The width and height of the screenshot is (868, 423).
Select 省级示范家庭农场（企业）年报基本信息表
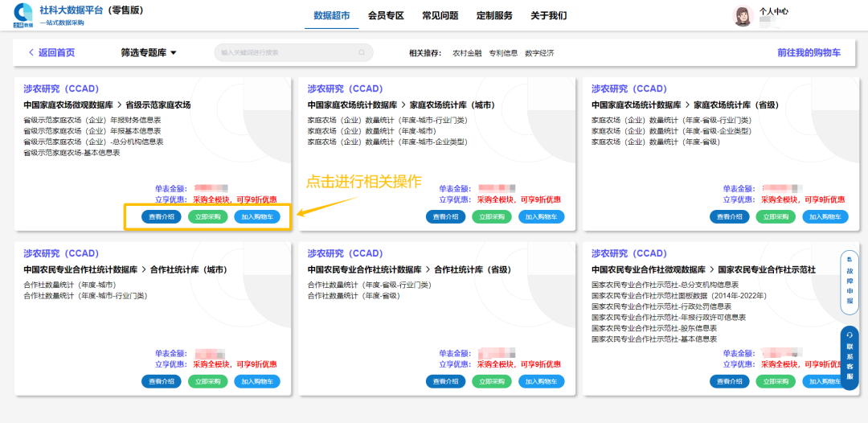point(92,131)
